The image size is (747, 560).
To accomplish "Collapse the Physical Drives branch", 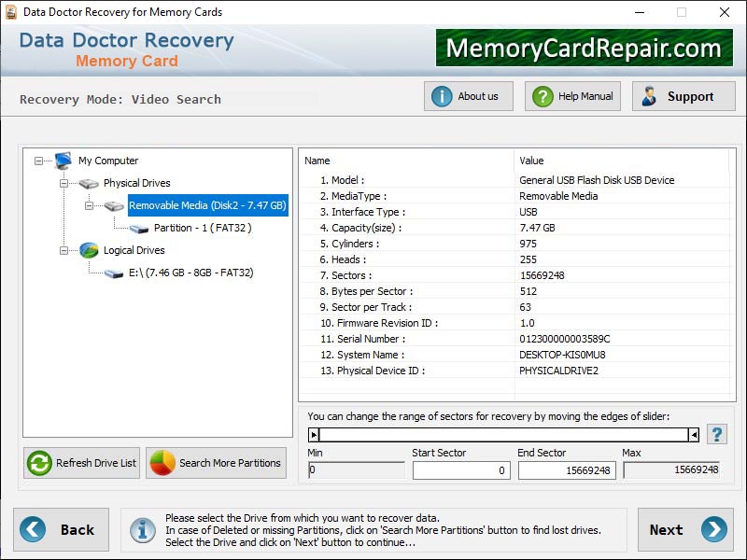I will [63, 183].
